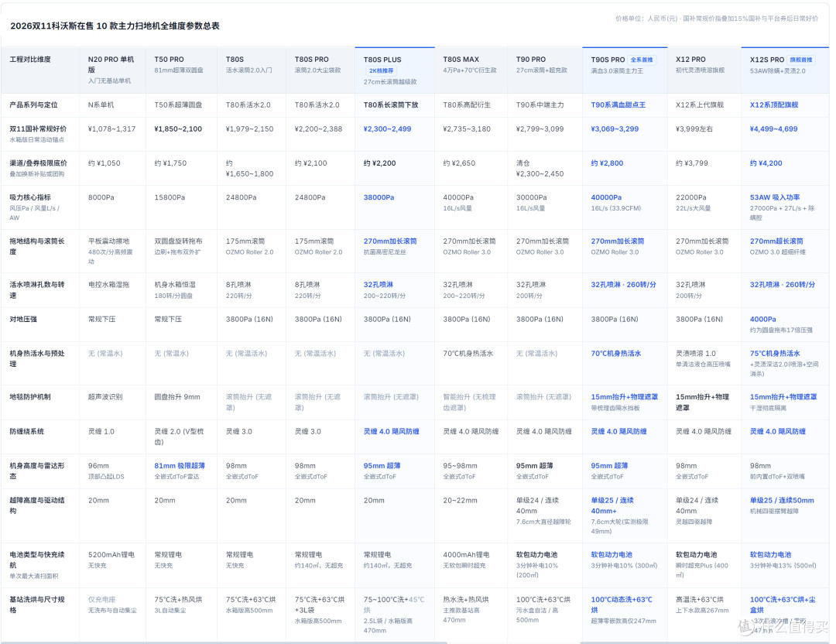Click the 旗舰首推 badge beside X12S PRO

[x=801, y=60]
